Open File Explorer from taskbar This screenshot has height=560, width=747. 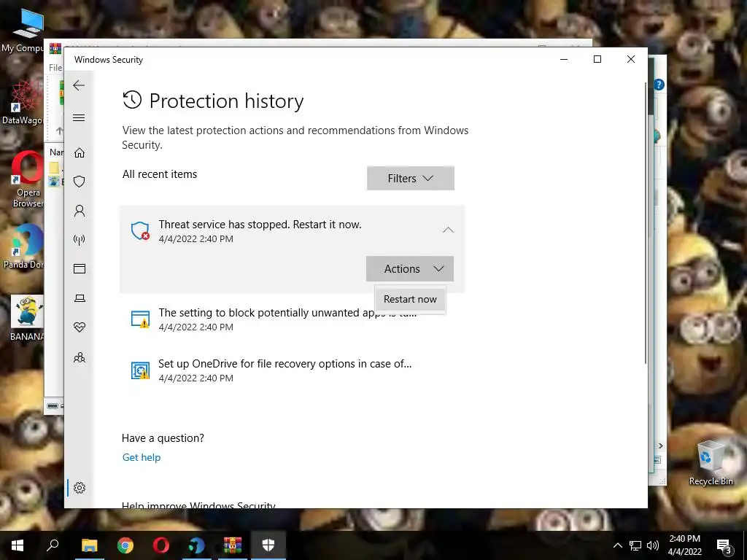point(89,545)
